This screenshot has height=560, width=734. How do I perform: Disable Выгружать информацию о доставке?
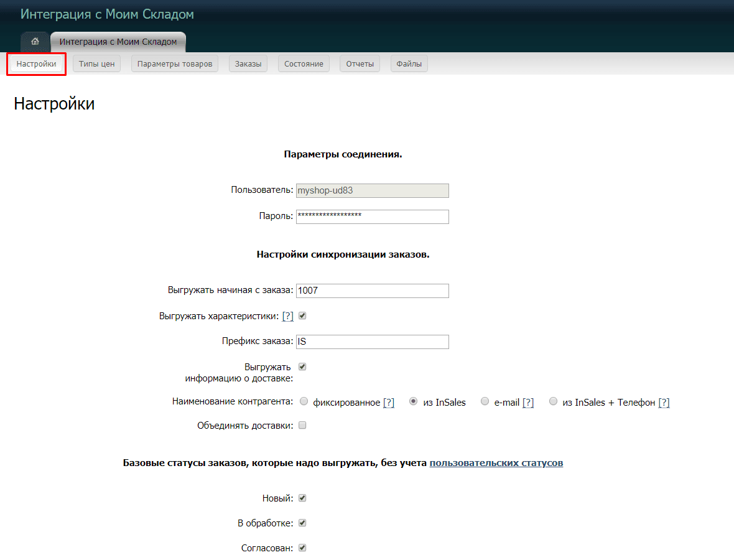click(x=302, y=366)
